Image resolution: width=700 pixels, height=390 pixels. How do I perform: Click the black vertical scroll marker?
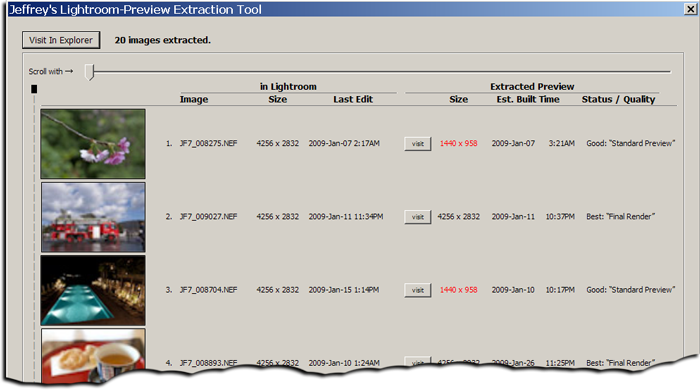pos(34,89)
